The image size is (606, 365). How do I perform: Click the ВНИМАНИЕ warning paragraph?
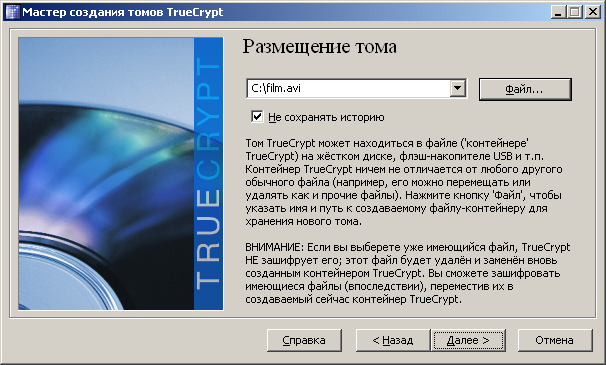point(407,273)
